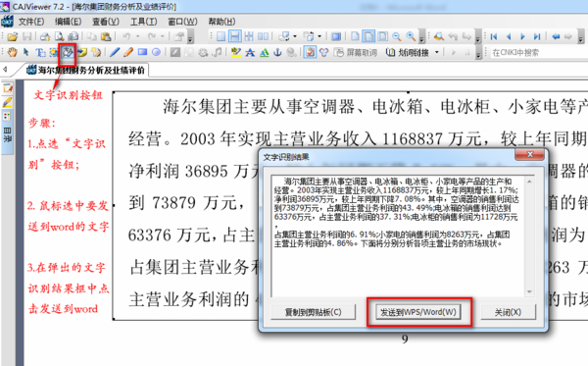Click 发送到WPS/Word(W) button

[x=418, y=312]
